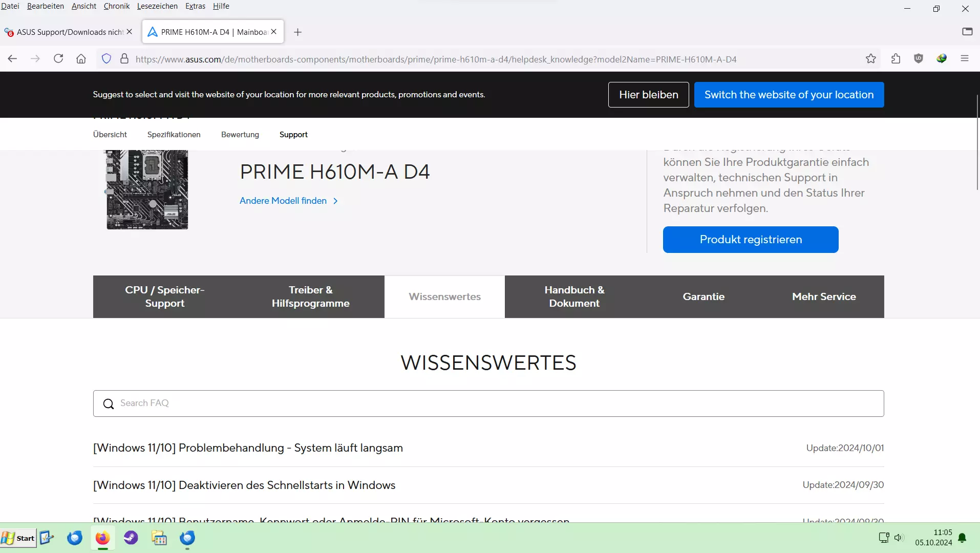The image size is (980, 553).
Task: Open the Handbuch & Dokument tab
Action: tap(574, 296)
